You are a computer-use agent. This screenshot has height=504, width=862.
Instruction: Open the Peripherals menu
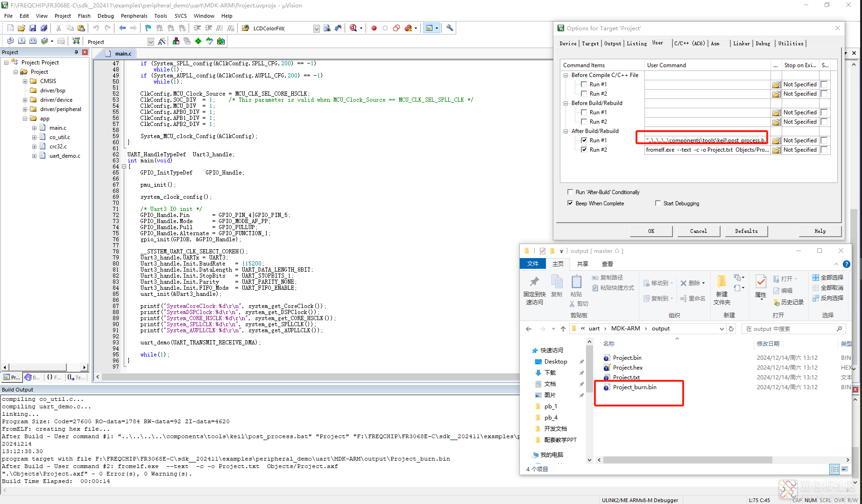coord(134,16)
